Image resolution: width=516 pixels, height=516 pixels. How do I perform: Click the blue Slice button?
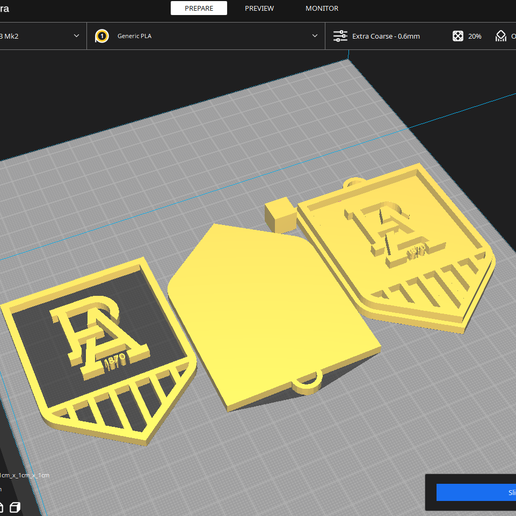[x=476, y=492]
